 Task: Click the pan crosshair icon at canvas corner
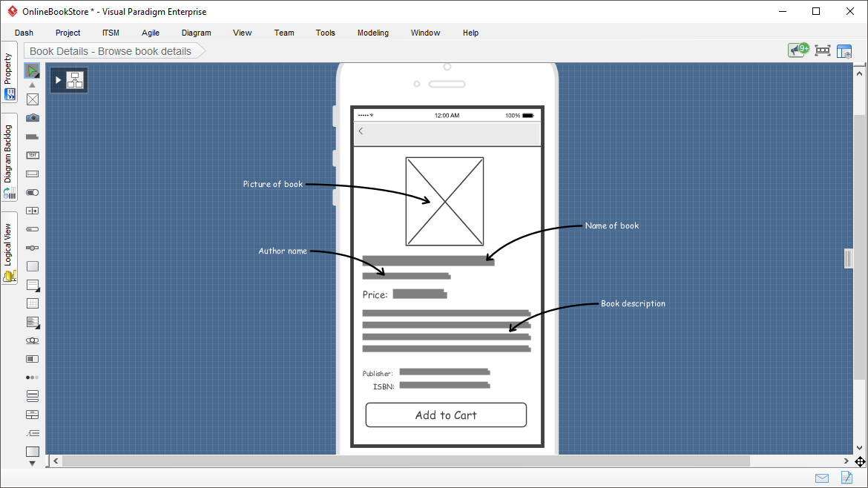click(860, 461)
